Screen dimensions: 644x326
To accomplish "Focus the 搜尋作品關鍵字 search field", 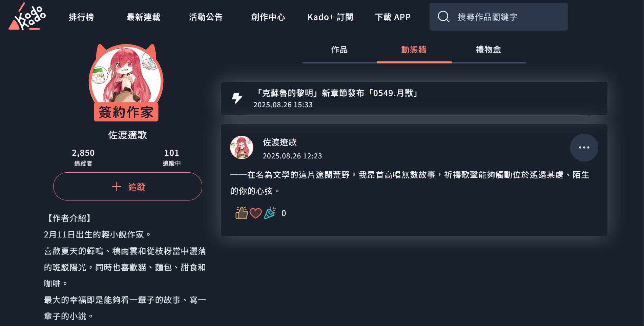I will coord(499,17).
